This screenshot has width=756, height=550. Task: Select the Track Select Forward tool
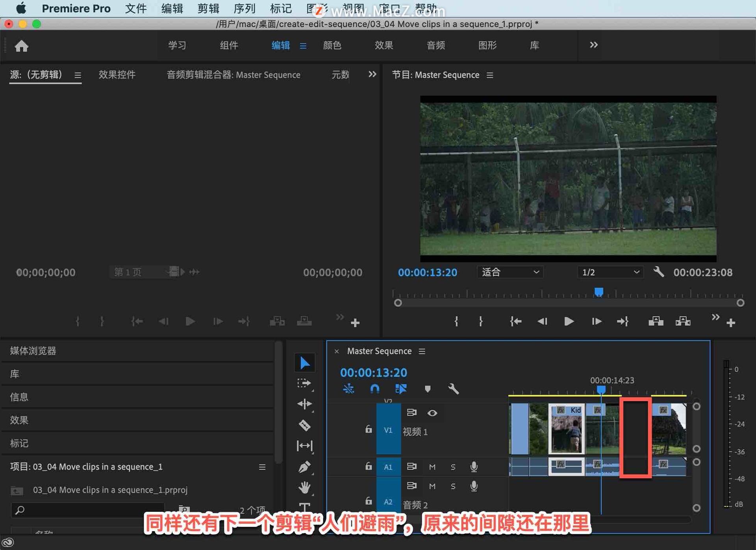tap(304, 383)
